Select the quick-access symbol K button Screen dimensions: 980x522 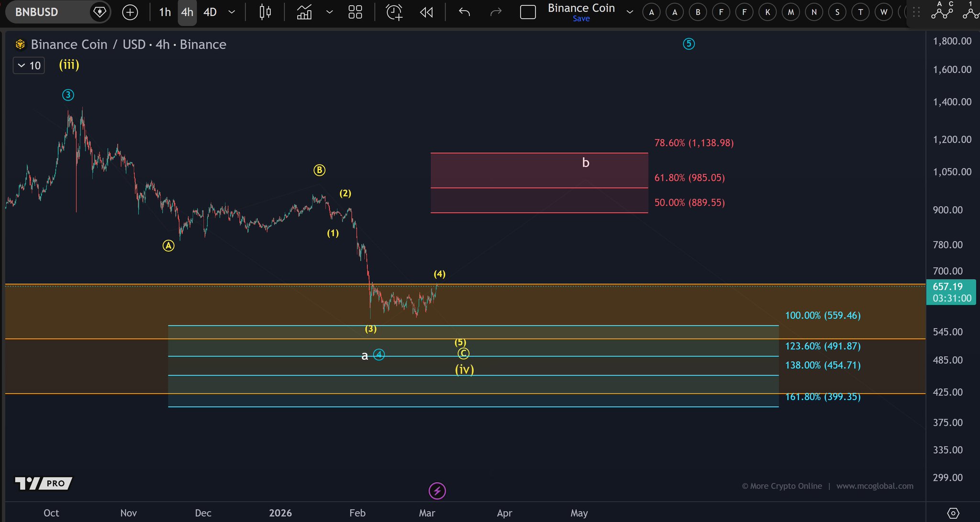(x=768, y=12)
